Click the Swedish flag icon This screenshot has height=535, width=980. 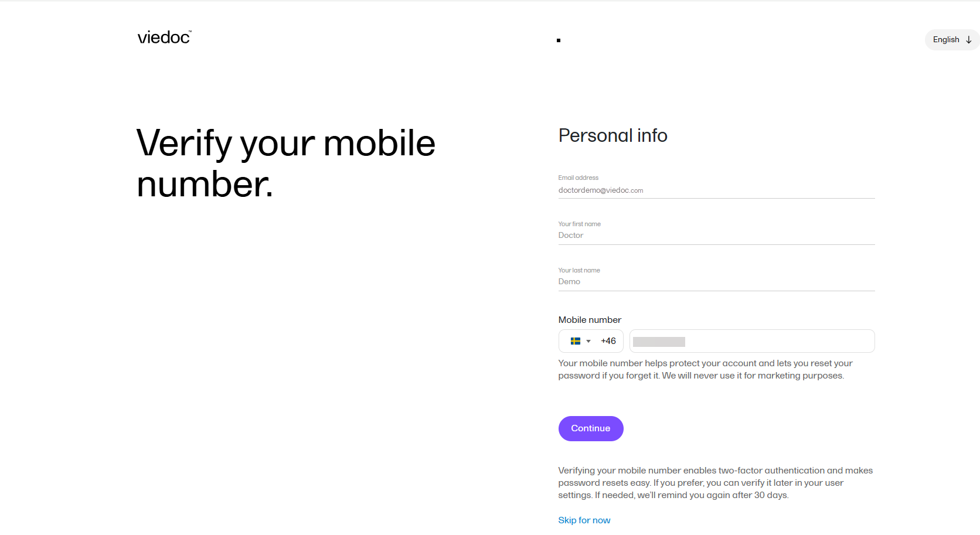coord(576,341)
